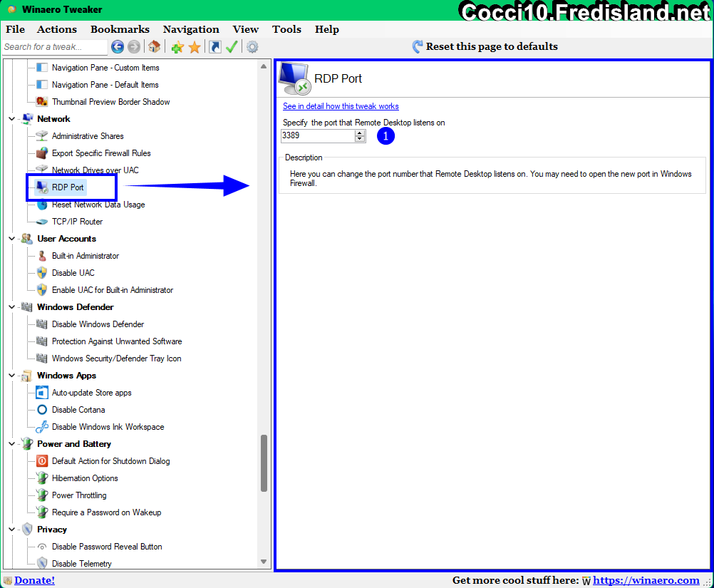Screen dimensions: 714x588
Task: Click the Hibernation Options icon
Action: point(42,478)
